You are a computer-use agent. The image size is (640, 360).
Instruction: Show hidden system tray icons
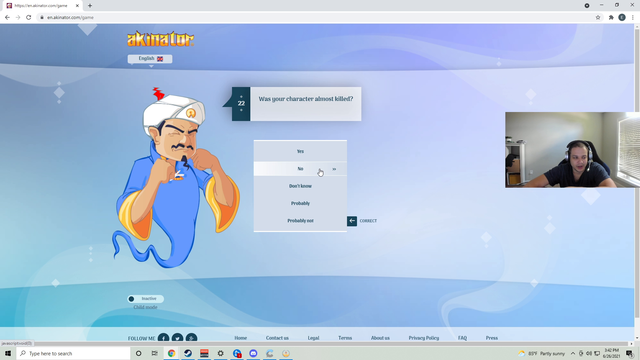[x=573, y=353]
